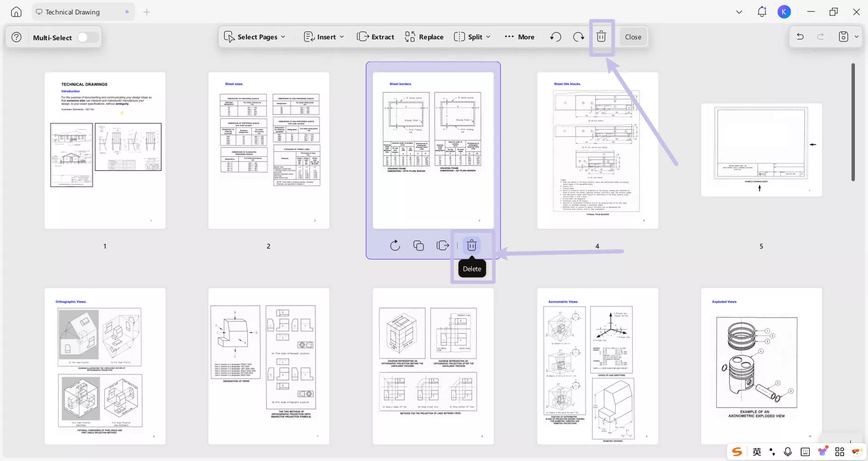Open the Select Pages dropdown
The image size is (868, 461).
pos(255,37)
